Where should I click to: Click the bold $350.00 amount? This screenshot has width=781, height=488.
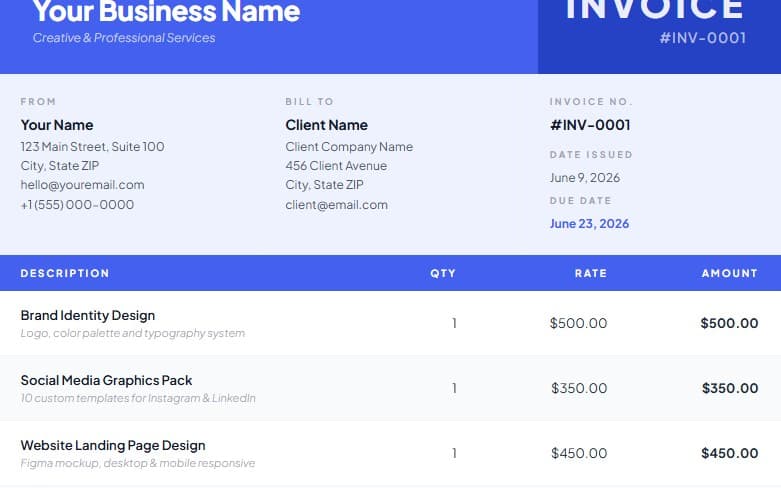point(730,388)
